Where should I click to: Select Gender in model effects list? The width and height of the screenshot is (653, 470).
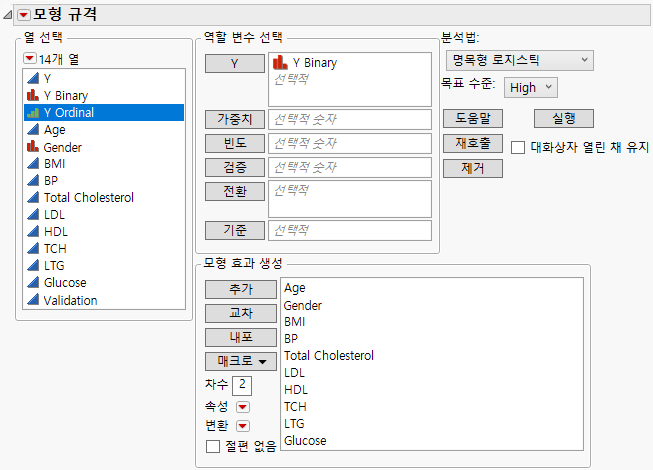pyautogui.click(x=303, y=306)
